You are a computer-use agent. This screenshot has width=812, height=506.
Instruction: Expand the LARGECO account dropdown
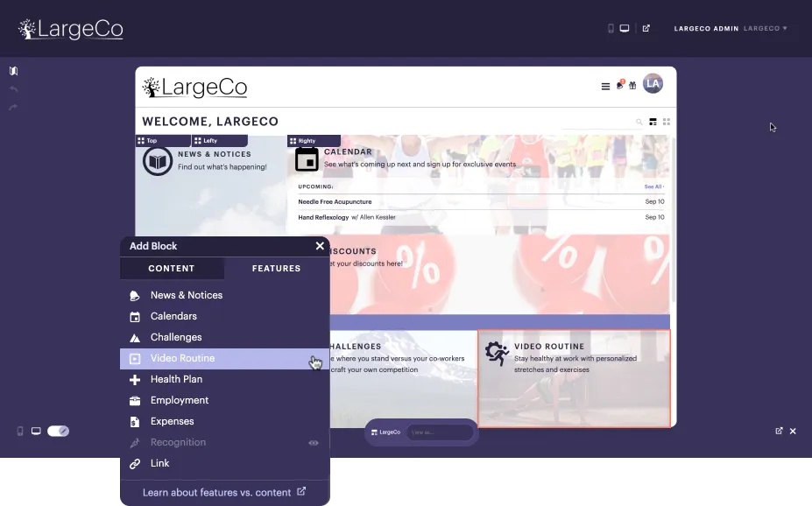tap(766, 29)
